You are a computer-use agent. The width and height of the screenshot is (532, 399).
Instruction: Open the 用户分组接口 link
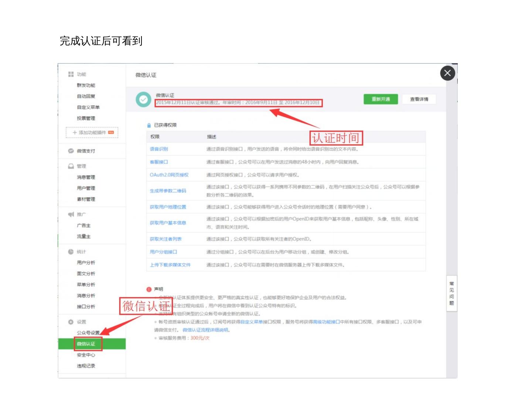(163, 252)
